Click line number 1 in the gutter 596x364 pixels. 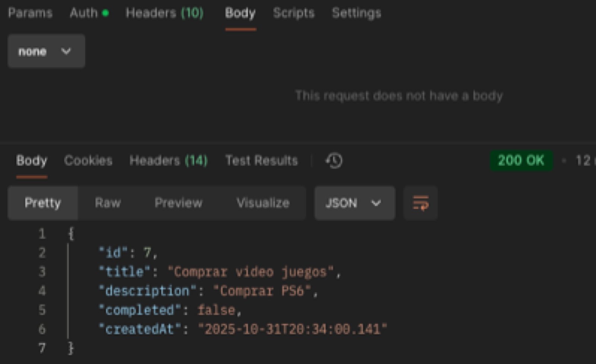coord(42,234)
